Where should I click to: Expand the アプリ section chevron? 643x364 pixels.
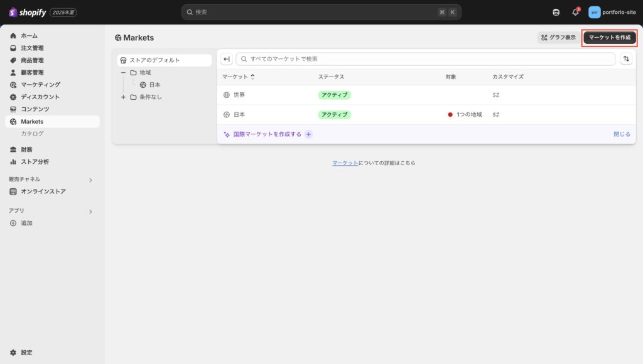[90, 211]
